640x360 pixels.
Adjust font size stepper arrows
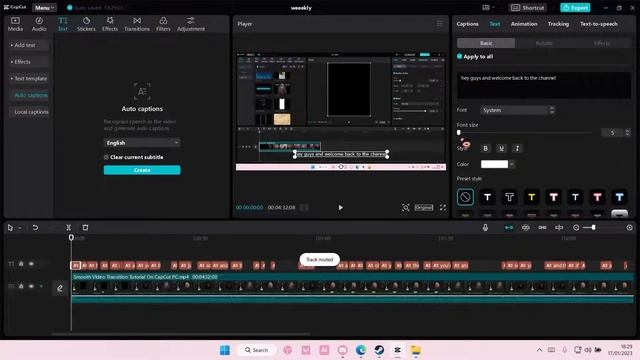(627, 133)
